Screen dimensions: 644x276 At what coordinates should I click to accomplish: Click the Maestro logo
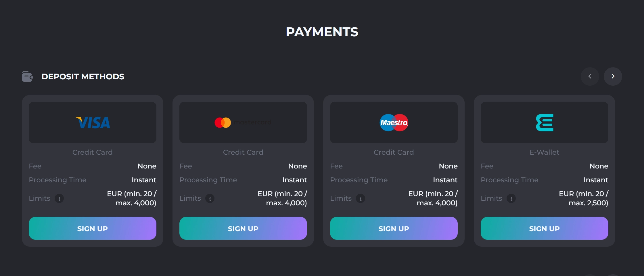click(394, 123)
